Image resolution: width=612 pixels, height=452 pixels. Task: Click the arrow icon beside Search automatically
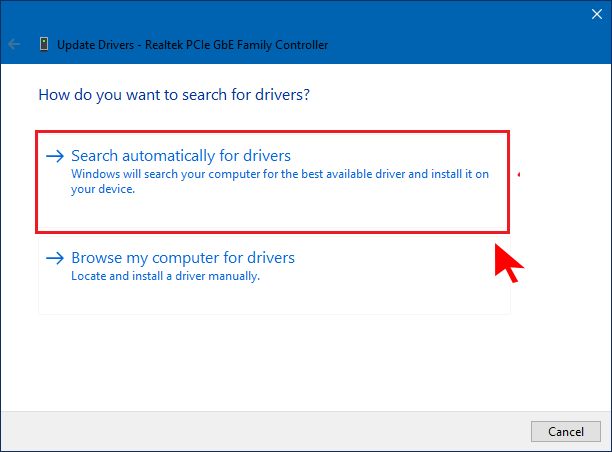point(55,156)
